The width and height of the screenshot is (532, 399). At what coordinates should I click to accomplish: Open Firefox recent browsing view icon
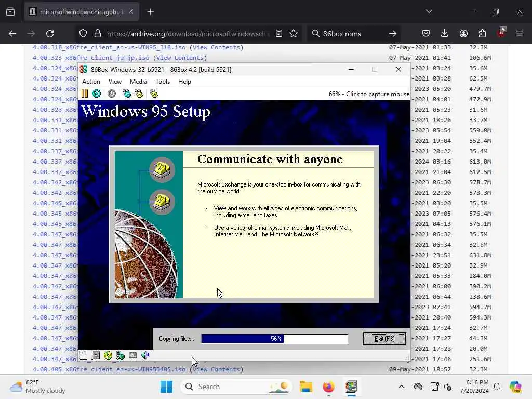(x=10, y=12)
